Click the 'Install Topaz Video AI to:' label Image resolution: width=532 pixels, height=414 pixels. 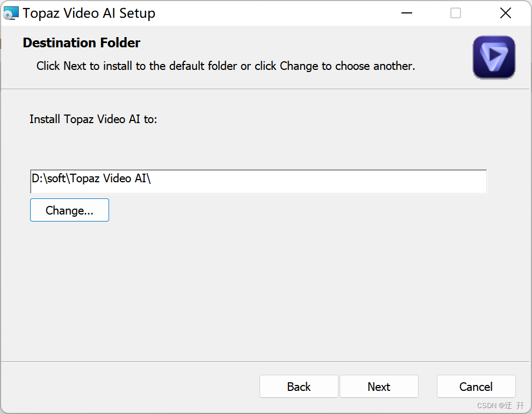[x=94, y=119]
